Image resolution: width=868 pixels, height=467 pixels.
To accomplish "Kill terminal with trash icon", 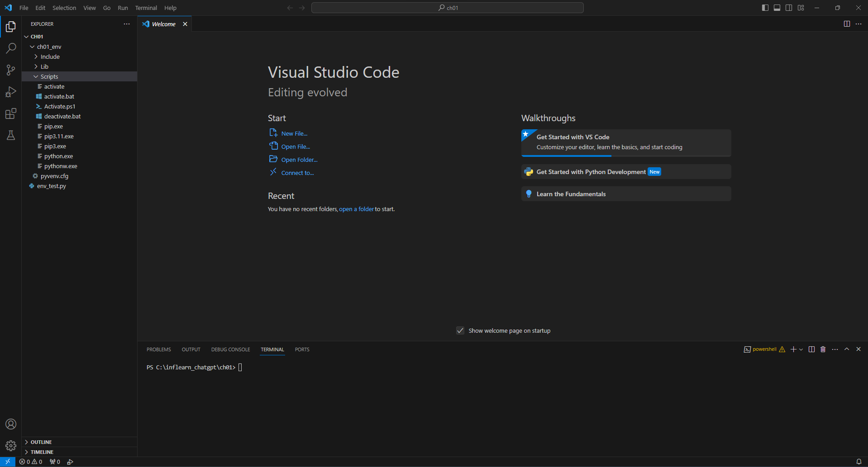I will (823, 349).
